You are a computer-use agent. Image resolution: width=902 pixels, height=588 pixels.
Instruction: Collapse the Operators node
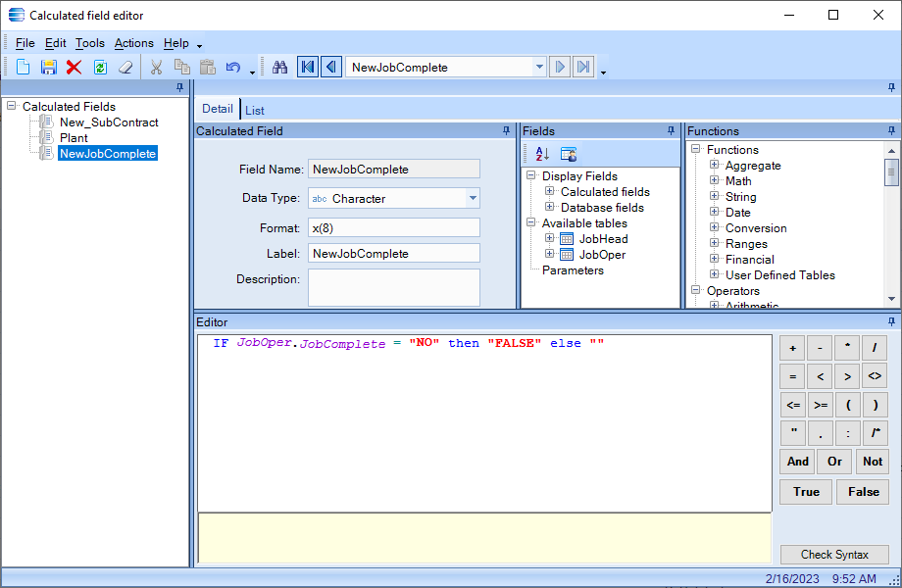(695, 290)
